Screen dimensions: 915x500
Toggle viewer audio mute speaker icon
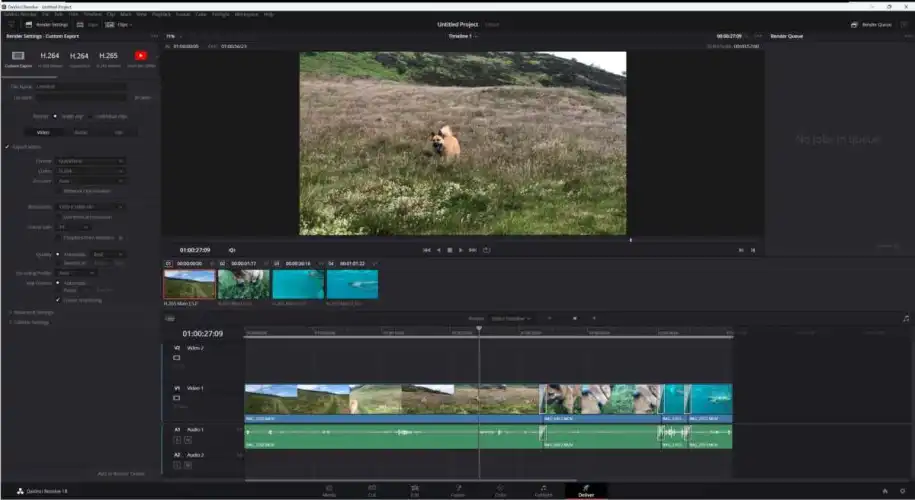[x=232, y=250]
